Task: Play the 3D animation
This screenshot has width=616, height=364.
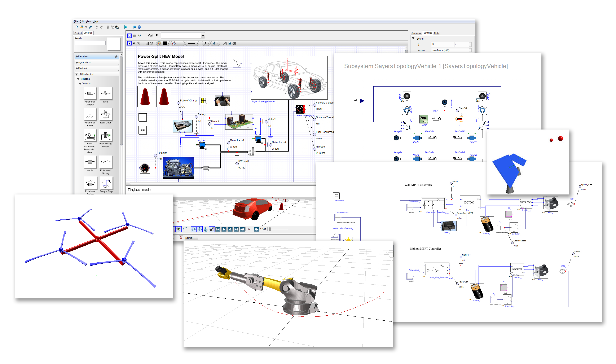Action: click(x=224, y=229)
